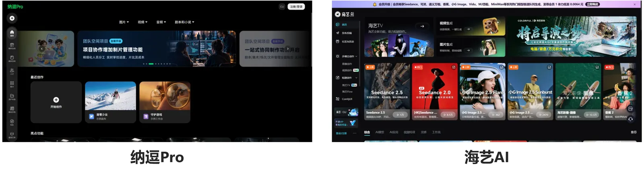Screen dimensions: 644x171
Task: Open the Seedance 2.5 model card
Action: click(x=387, y=91)
